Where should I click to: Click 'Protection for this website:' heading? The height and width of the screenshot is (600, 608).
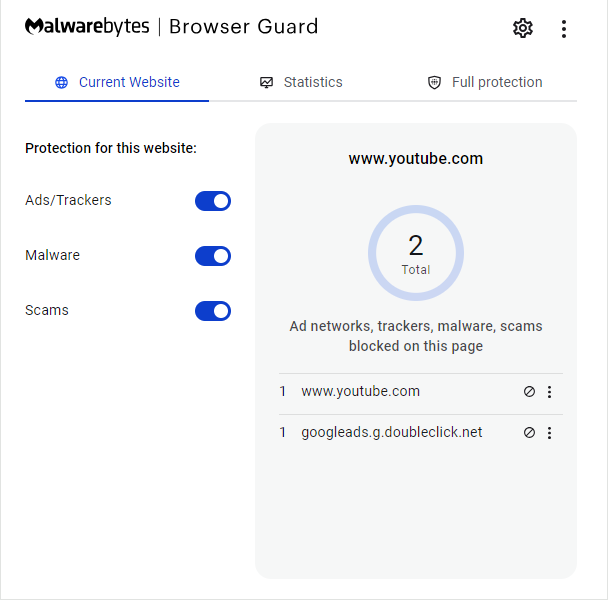click(111, 148)
